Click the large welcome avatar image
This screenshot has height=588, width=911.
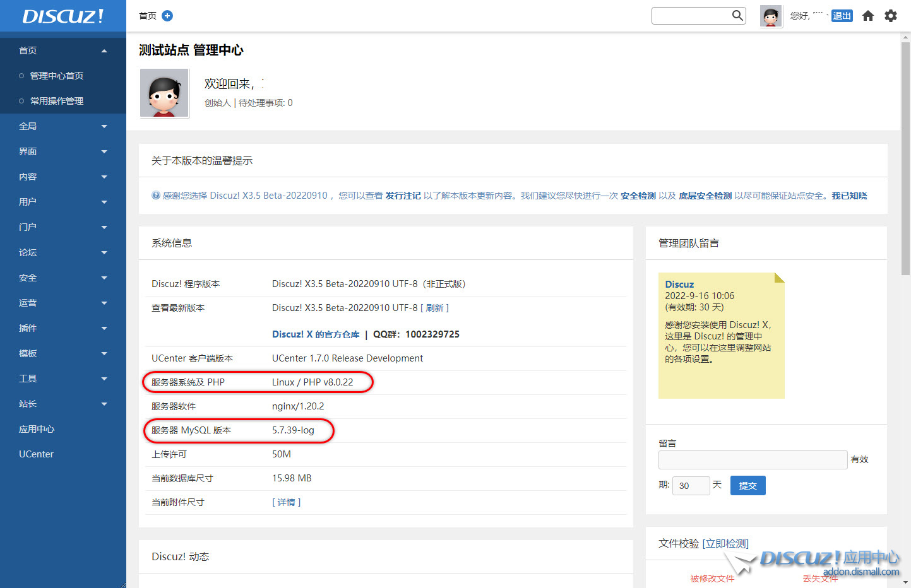pos(164,93)
